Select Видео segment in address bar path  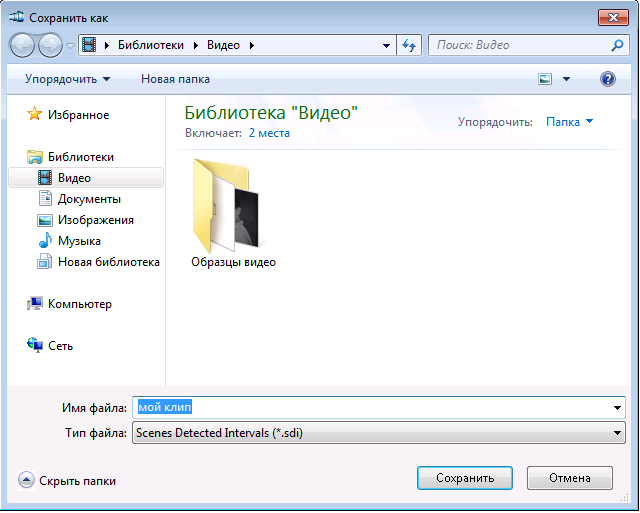tap(223, 45)
